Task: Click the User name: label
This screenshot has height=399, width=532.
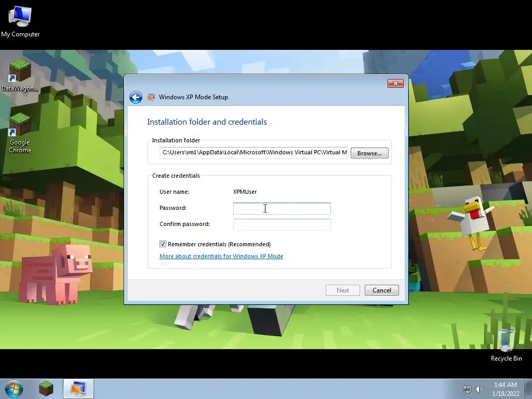Action: tap(175, 192)
